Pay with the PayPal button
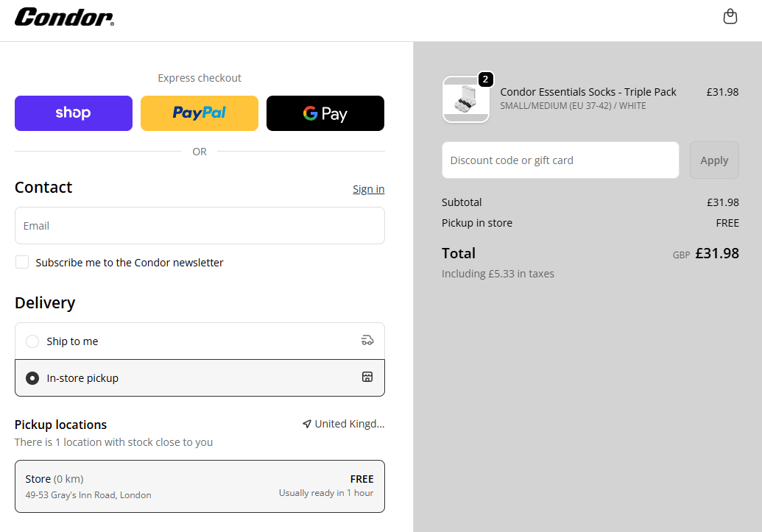Image resolution: width=762 pixels, height=532 pixels. (x=200, y=113)
